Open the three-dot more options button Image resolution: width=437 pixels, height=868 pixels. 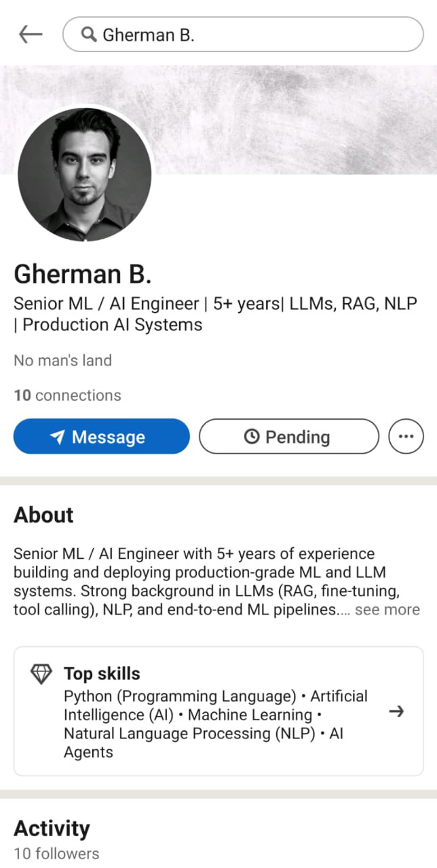tap(406, 436)
